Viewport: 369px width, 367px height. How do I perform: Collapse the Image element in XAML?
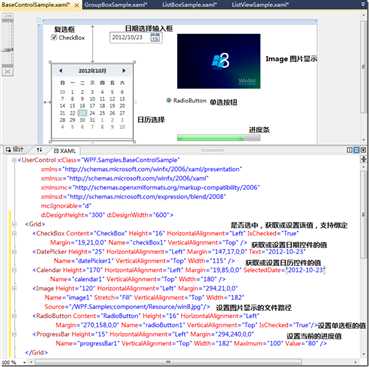click(x=14, y=288)
